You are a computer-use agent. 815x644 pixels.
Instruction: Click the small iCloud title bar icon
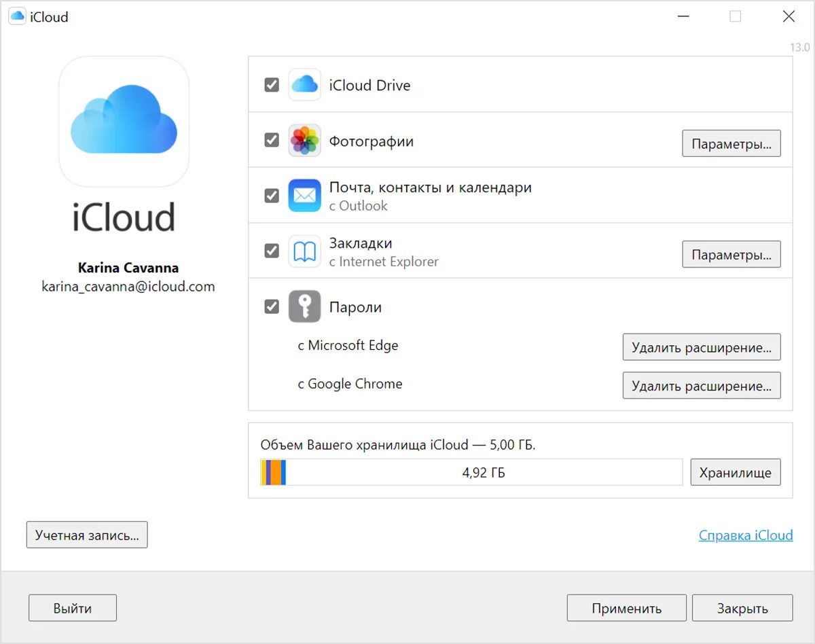pos(17,17)
